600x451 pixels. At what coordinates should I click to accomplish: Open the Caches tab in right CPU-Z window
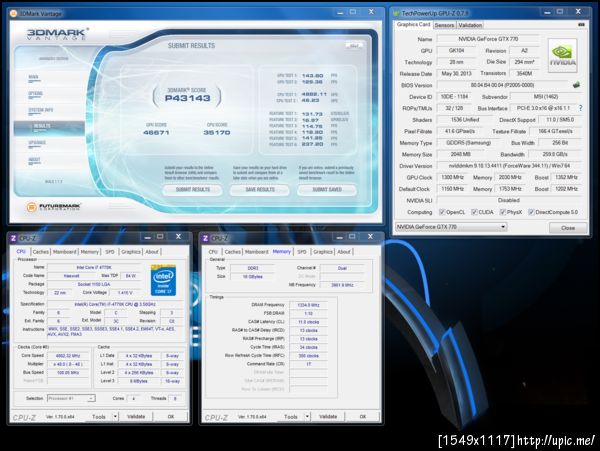click(x=232, y=252)
